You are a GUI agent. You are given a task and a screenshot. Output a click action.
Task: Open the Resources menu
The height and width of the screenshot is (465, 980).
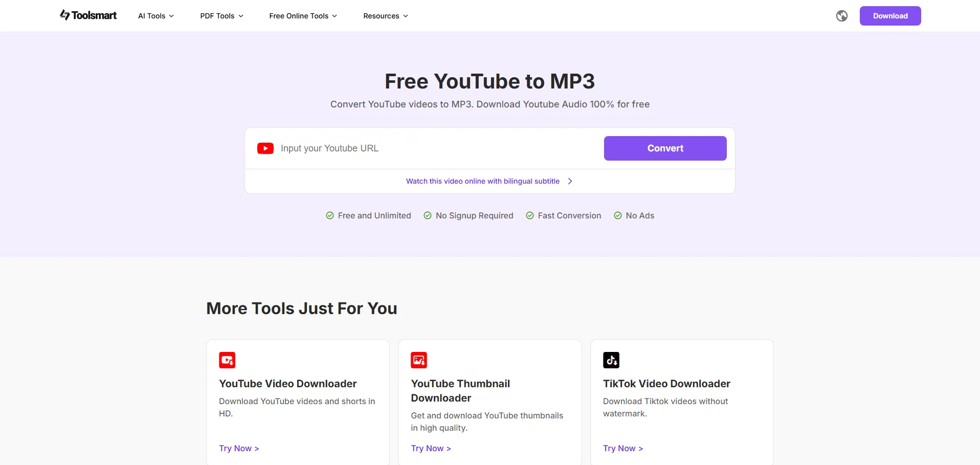point(386,16)
